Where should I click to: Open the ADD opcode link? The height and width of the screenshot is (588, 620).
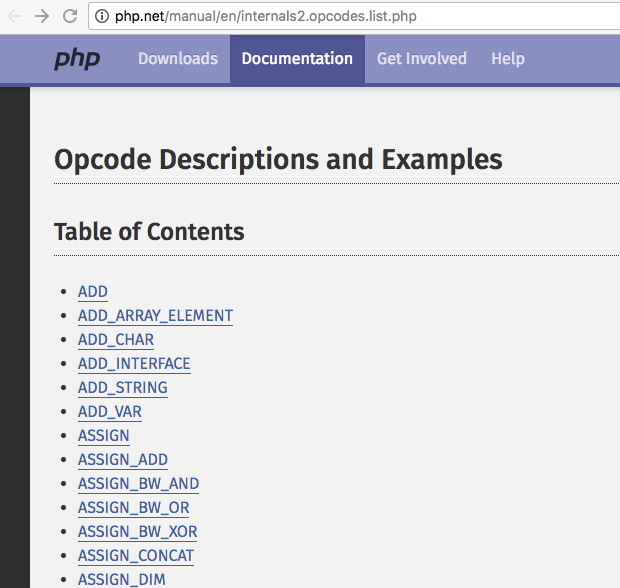click(93, 292)
